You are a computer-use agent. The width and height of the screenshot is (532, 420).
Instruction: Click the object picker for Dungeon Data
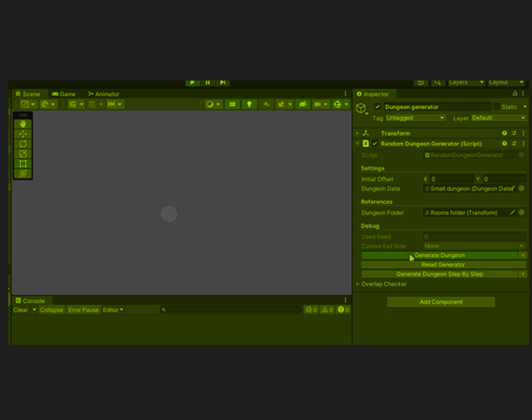click(x=522, y=188)
